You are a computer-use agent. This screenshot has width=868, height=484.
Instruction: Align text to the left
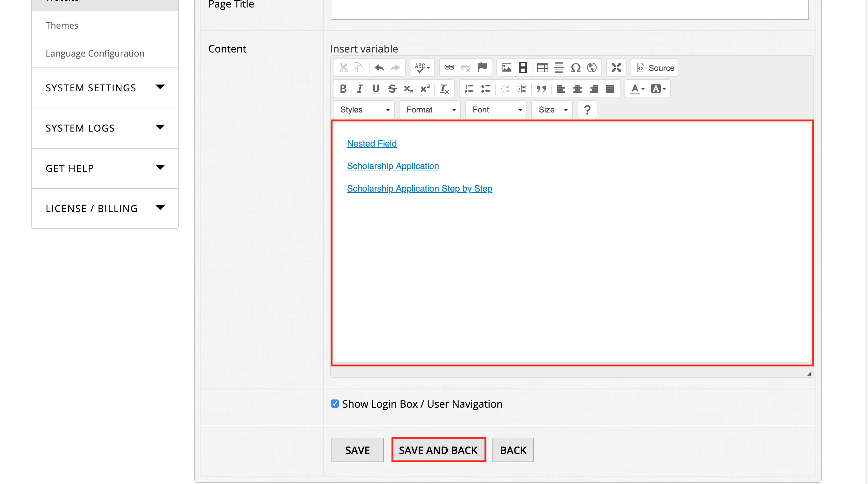[561, 89]
